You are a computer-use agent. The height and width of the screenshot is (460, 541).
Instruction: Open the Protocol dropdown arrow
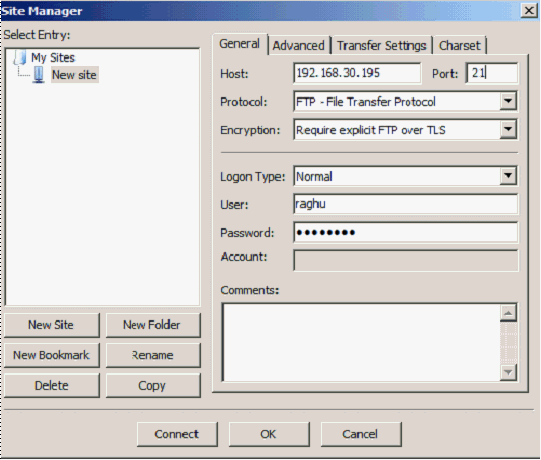pyautogui.click(x=508, y=101)
